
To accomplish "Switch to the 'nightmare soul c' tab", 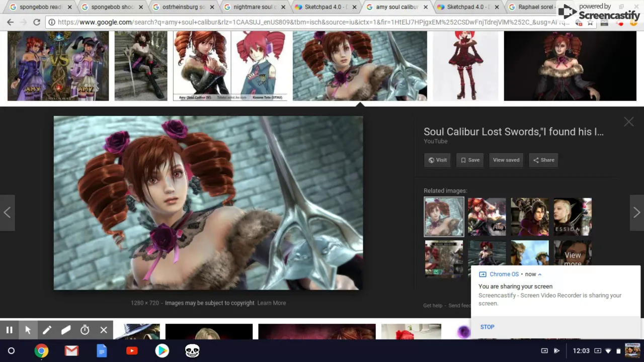I will [255, 7].
